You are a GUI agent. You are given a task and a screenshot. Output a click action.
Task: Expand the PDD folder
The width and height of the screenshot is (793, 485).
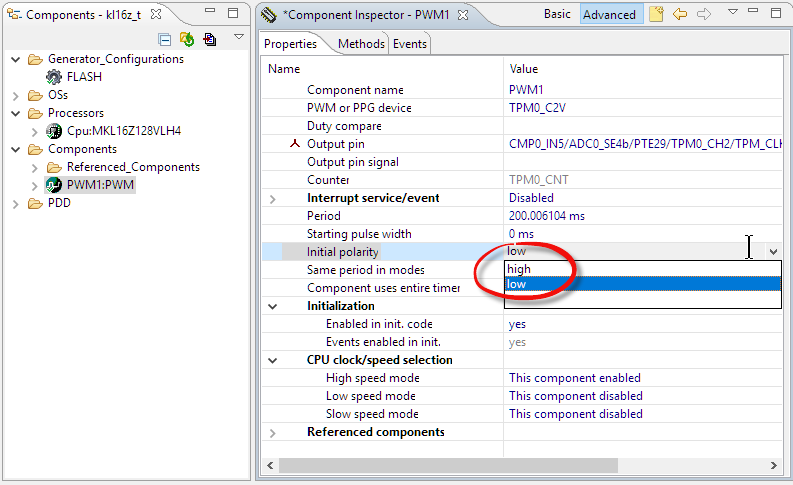15,203
